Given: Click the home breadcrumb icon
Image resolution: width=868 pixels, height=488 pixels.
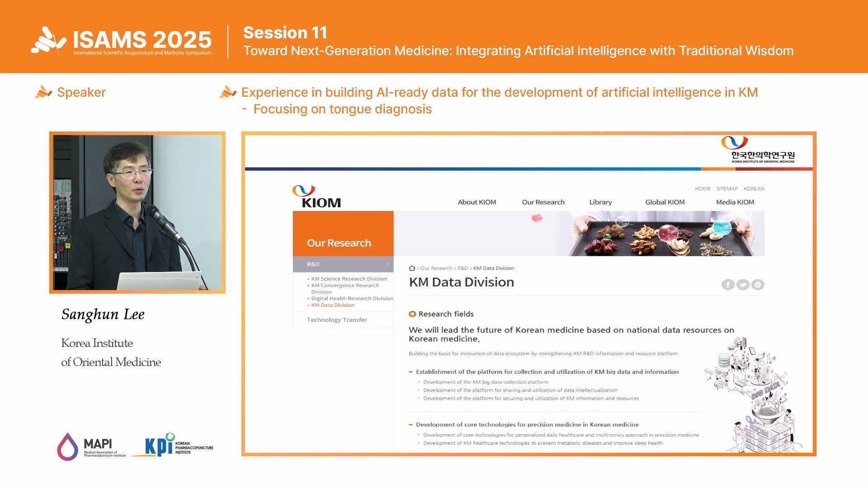Looking at the screenshot, I should [x=412, y=268].
